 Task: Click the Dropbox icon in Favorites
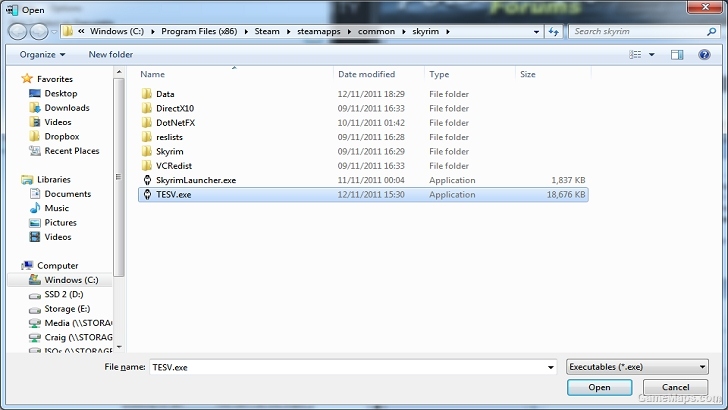[34, 136]
